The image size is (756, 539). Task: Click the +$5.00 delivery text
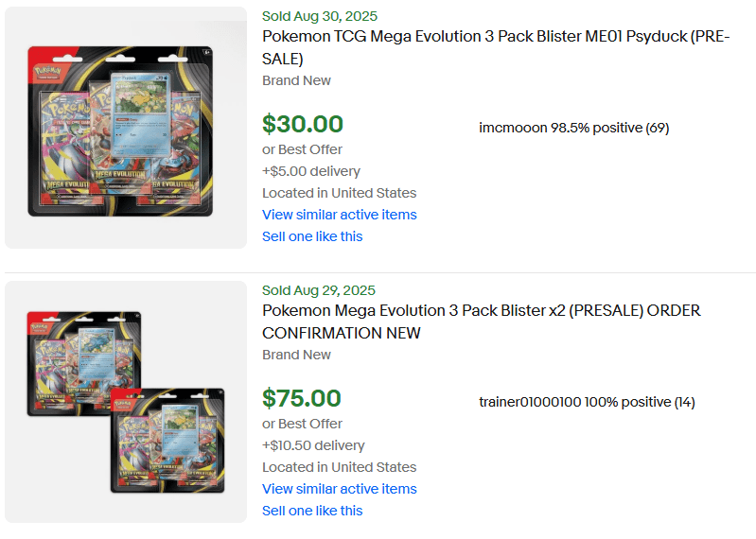click(x=311, y=171)
